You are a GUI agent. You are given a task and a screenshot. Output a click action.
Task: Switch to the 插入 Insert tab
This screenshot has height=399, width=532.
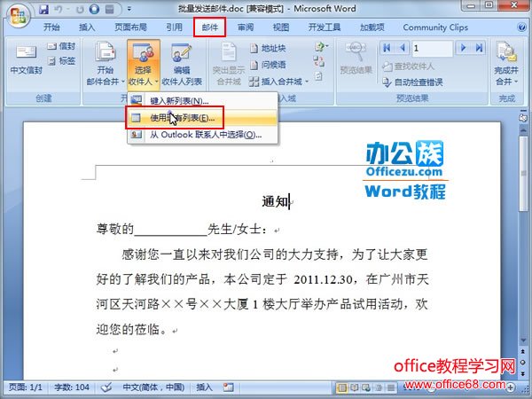point(87,27)
